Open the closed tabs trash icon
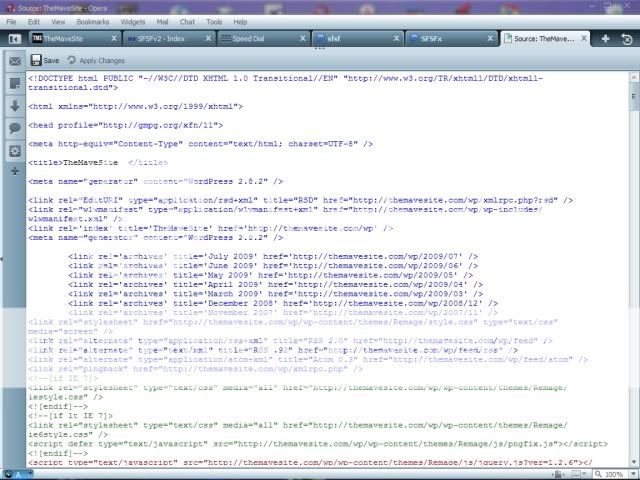The width and height of the screenshot is (640, 480). (627, 39)
